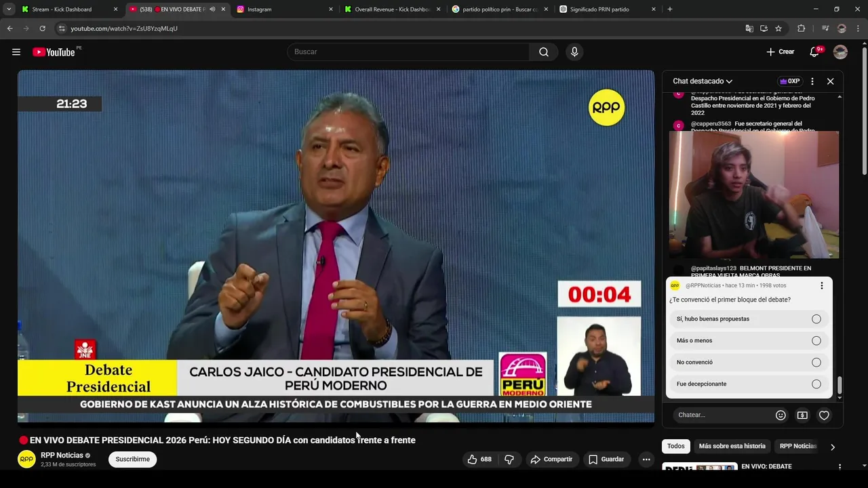The width and height of the screenshot is (868, 488).
Task: Click the Suscribirme button
Action: pos(132,460)
